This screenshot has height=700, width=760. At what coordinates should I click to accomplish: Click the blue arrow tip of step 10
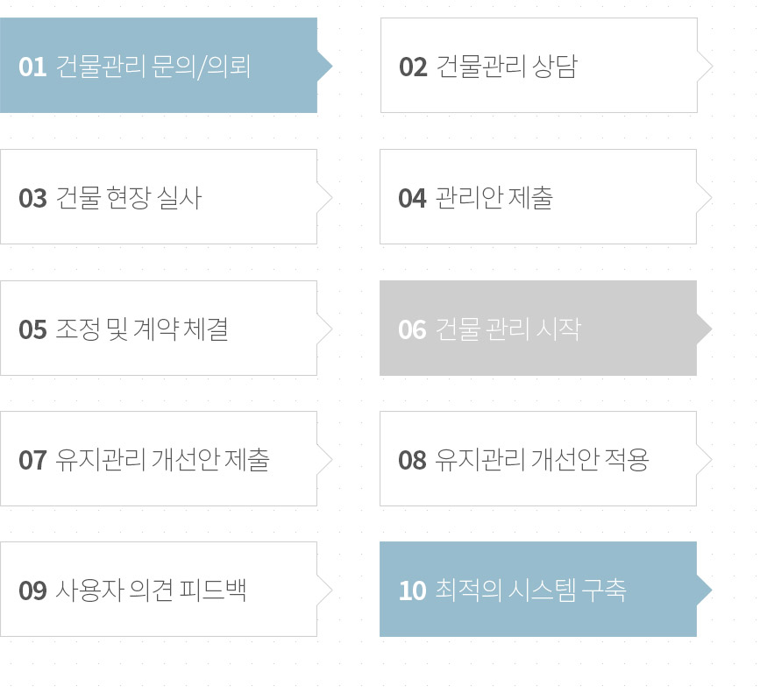click(x=704, y=590)
